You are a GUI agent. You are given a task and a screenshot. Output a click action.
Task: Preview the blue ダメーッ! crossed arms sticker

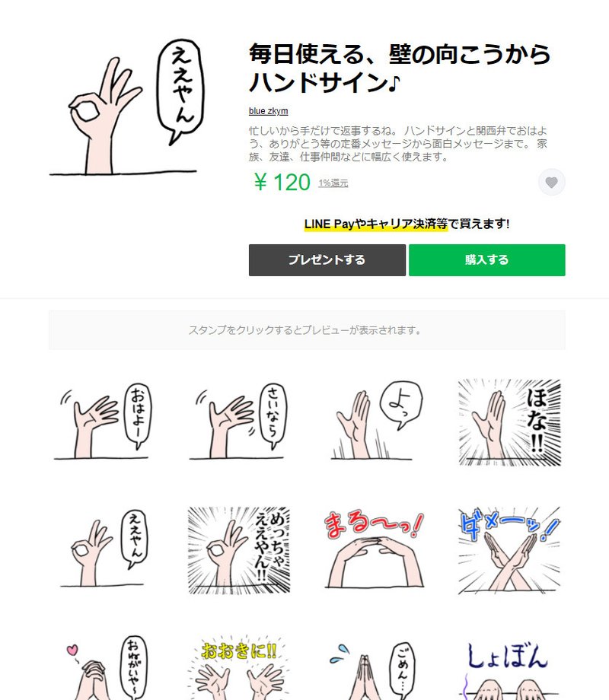tap(509, 550)
